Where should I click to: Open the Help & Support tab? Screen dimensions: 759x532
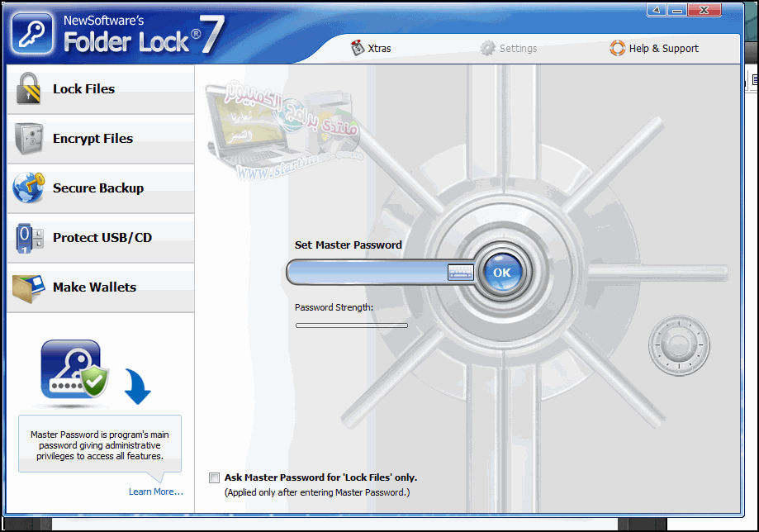click(654, 48)
